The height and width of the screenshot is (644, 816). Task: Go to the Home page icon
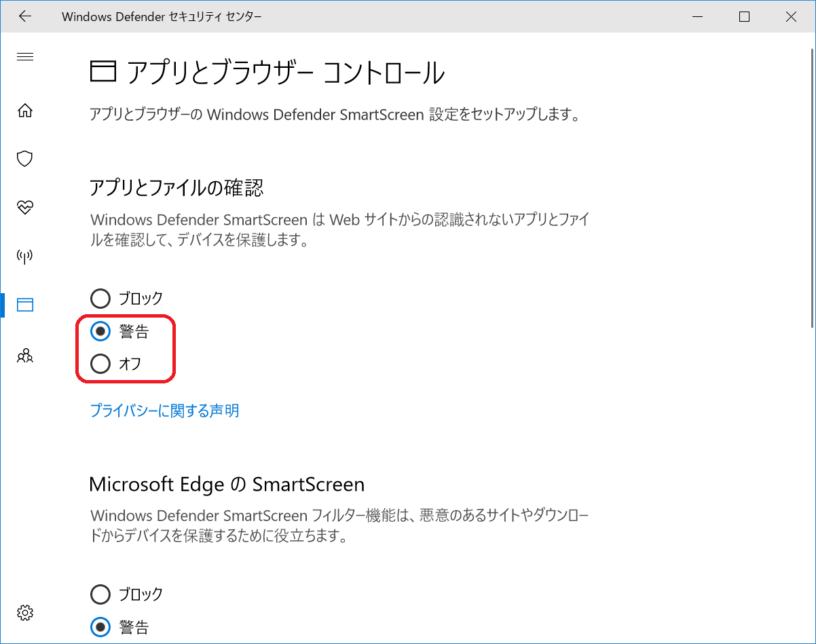[25, 110]
